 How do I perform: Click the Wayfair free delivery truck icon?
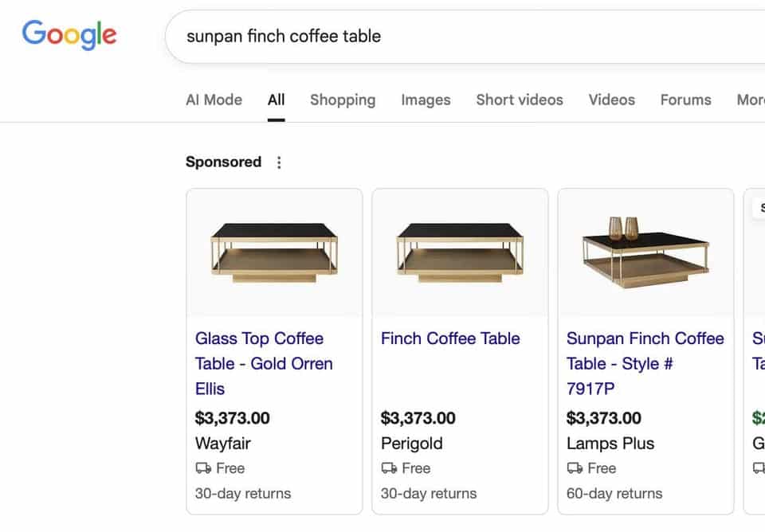(203, 468)
